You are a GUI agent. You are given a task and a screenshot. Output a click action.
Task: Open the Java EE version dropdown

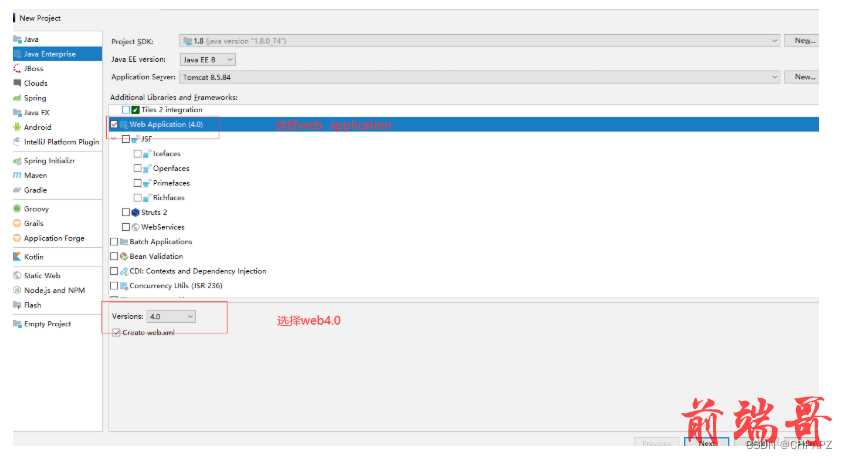coord(208,59)
